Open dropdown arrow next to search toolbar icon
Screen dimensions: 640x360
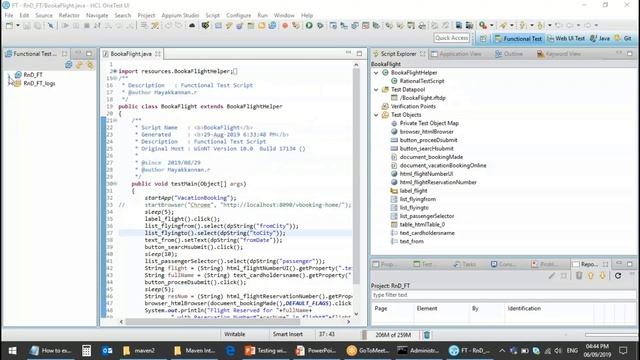491,25
